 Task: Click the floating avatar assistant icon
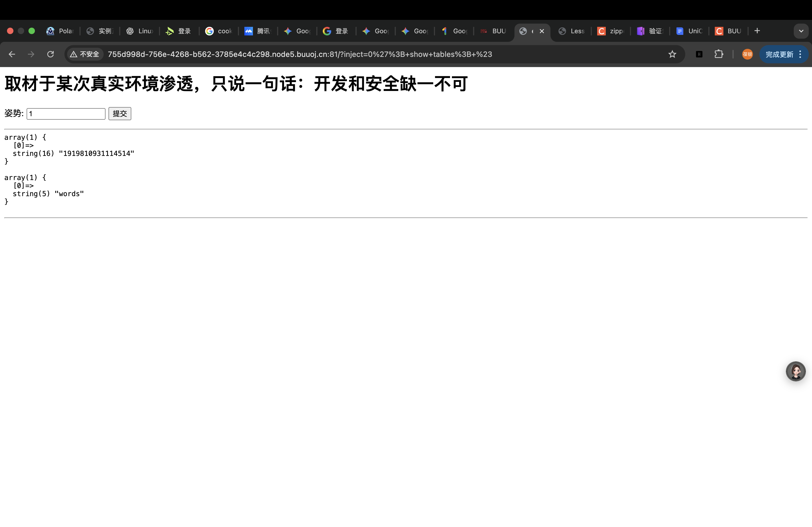[x=796, y=371]
